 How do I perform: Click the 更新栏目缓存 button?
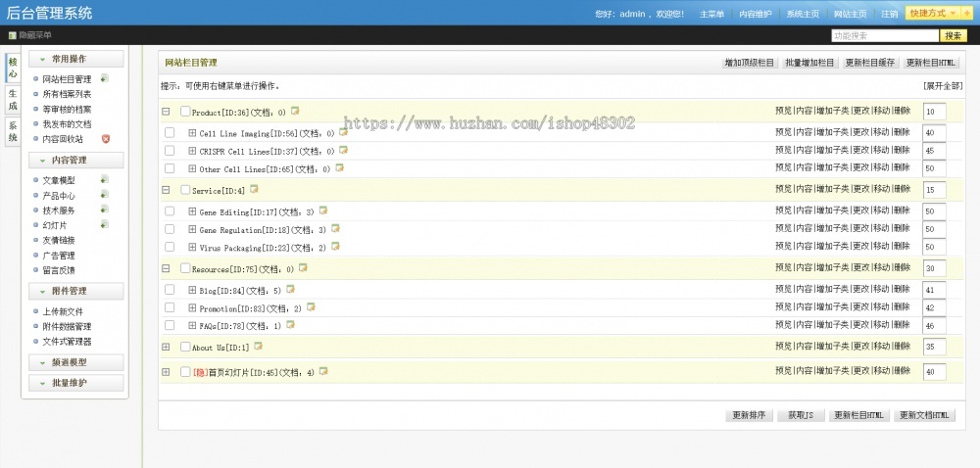pyautogui.click(x=870, y=63)
